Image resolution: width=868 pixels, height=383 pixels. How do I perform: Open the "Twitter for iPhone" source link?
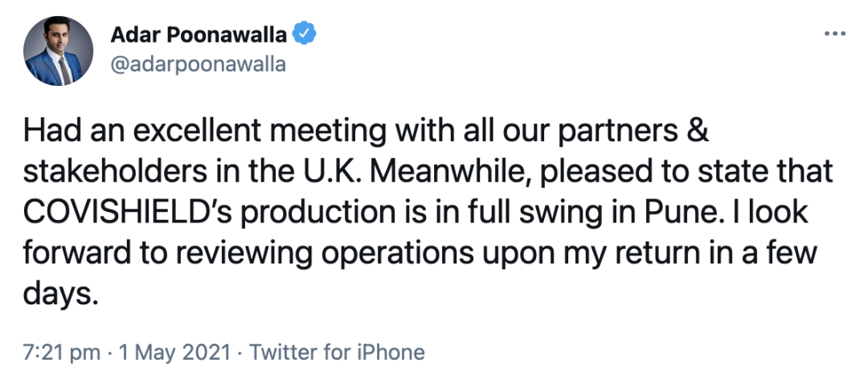(x=338, y=352)
